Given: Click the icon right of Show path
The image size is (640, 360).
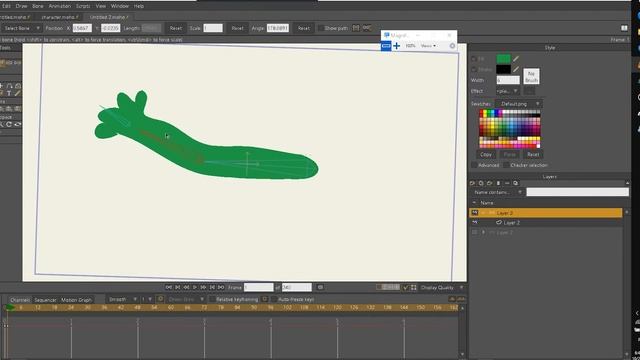Looking at the screenshot, I should (x=356, y=28).
